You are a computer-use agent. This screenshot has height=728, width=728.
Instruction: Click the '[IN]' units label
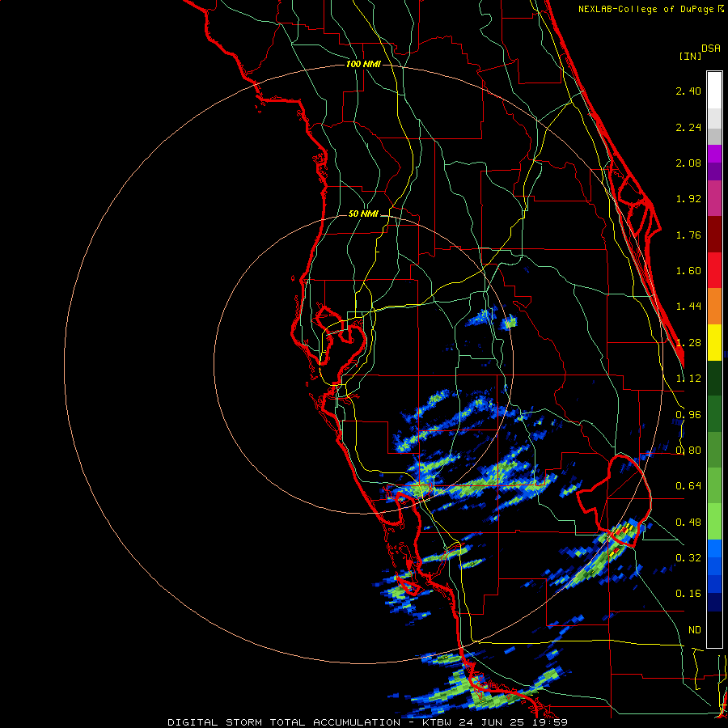pyautogui.click(x=690, y=56)
